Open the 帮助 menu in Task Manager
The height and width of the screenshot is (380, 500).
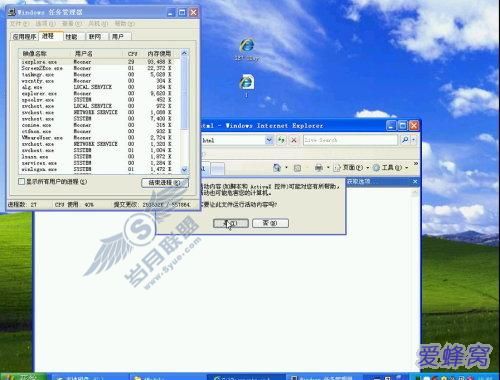(124, 24)
